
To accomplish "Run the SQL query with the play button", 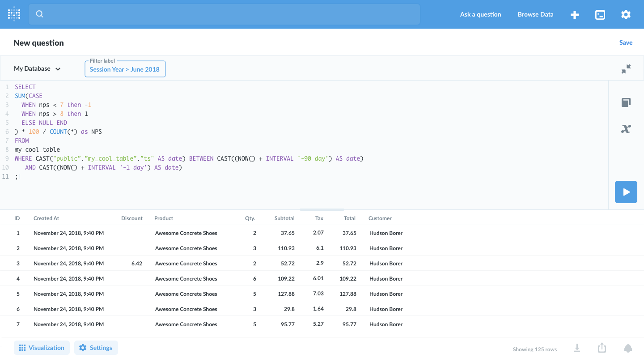I will click(626, 192).
